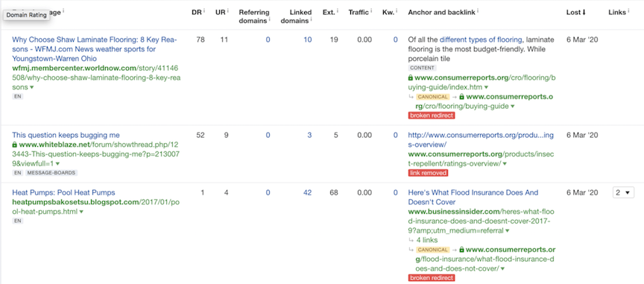Click the DR column info icon
644x284 pixels.
tap(204, 11)
